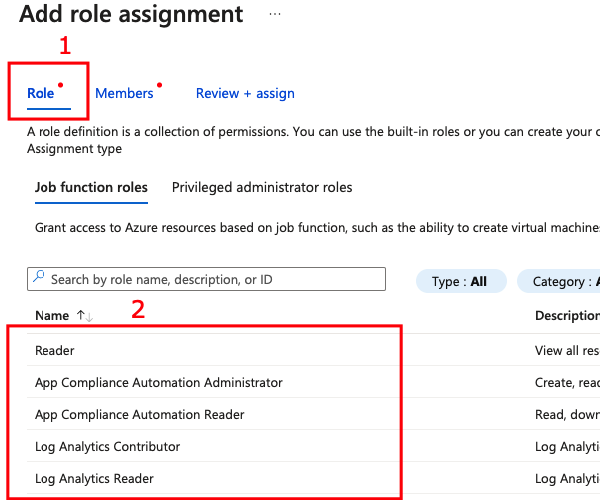The width and height of the screenshot is (600, 500).
Task: Open the ellipsis menu beside Add role assignment
Action: pyautogui.click(x=275, y=15)
